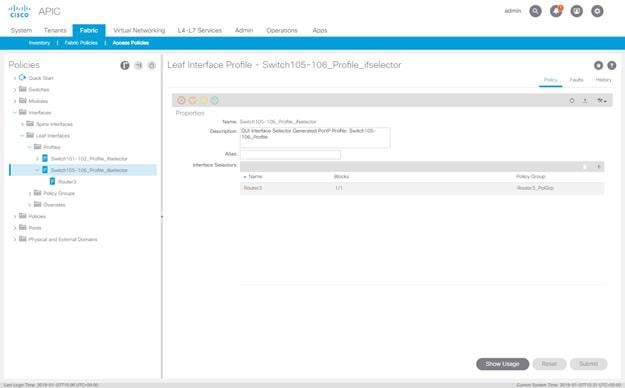
Task: Click the yellow minor fault icon
Action: [x=204, y=100]
